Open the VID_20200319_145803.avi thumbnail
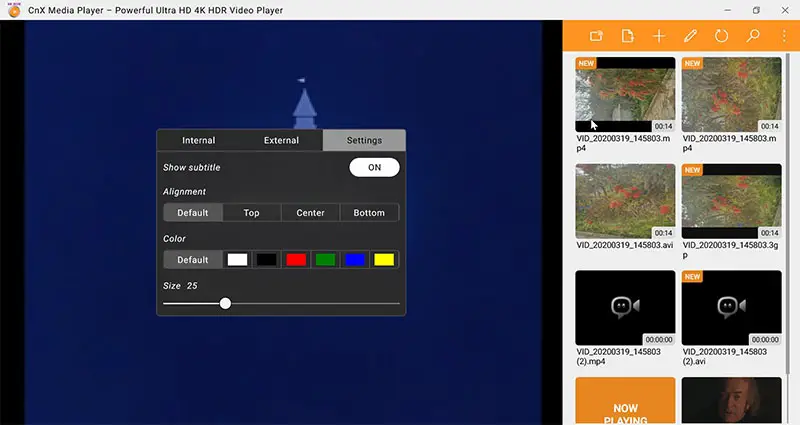800x425 pixels. [625, 201]
